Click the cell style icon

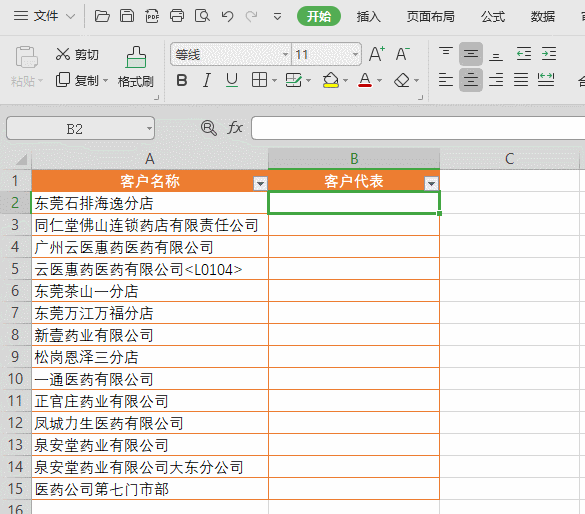[294, 80]
